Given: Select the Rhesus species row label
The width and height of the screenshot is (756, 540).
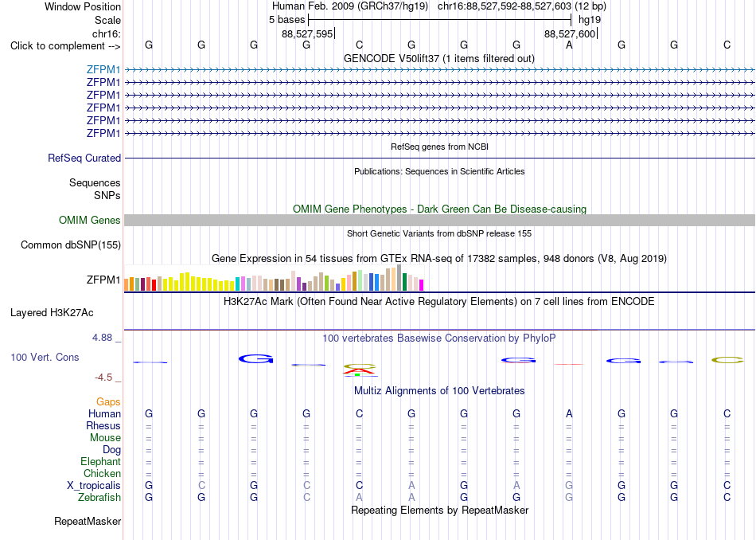Looking at the screenshot, I should point(103,425).
